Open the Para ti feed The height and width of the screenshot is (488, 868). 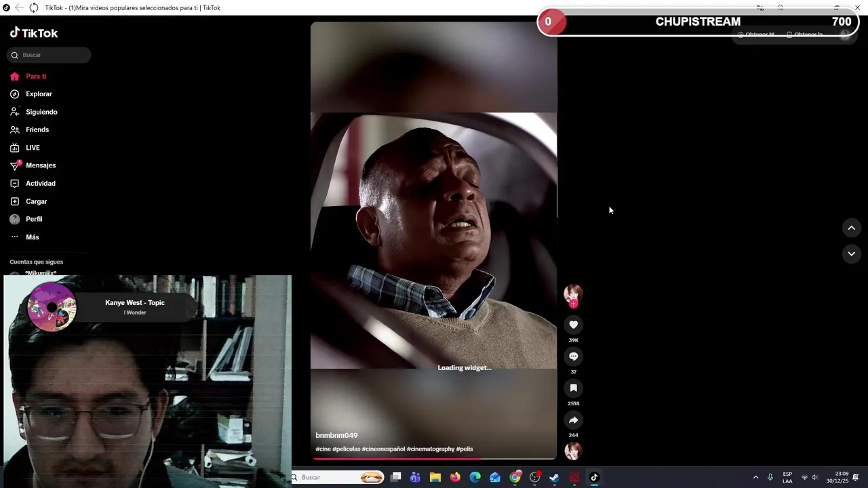click(x=28, y=76)
